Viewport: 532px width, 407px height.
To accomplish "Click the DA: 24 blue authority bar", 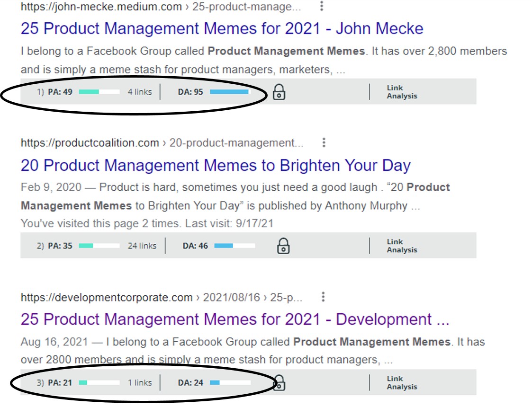I will point(230,382).
